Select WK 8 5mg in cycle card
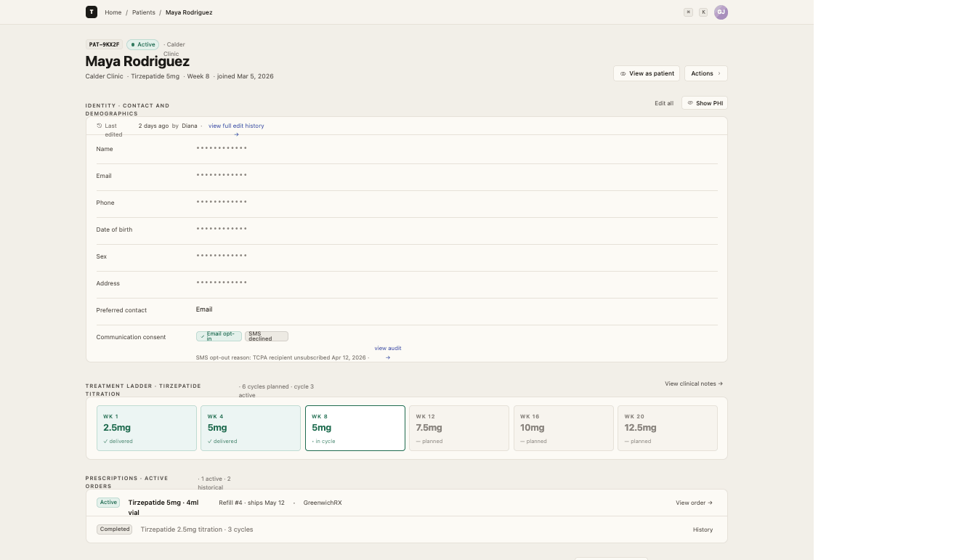This screenshot has width=959, height=560. pos(355,429)
